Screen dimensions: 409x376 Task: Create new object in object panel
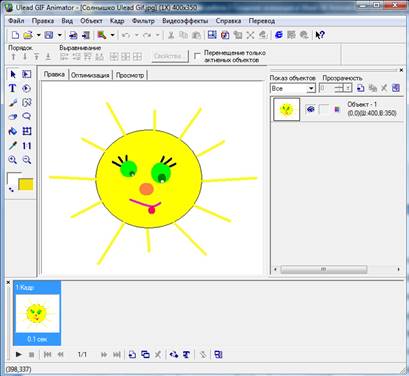click(360, 88)
